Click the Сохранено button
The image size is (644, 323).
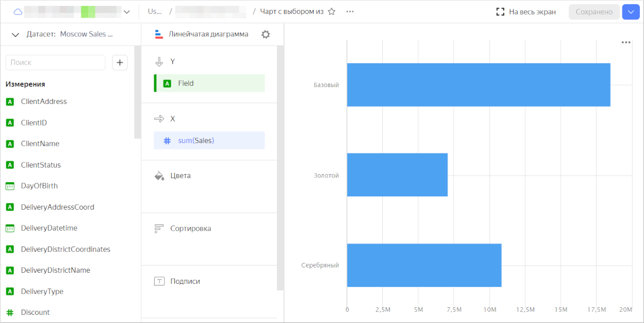pyautogui.click(x=594, y=12)
